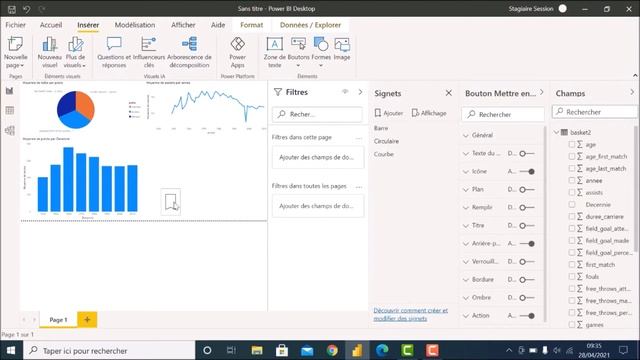The width and height of the screenshot is (640, 360).
Task: Turn off the Icône switch
Action: point(527,171)
